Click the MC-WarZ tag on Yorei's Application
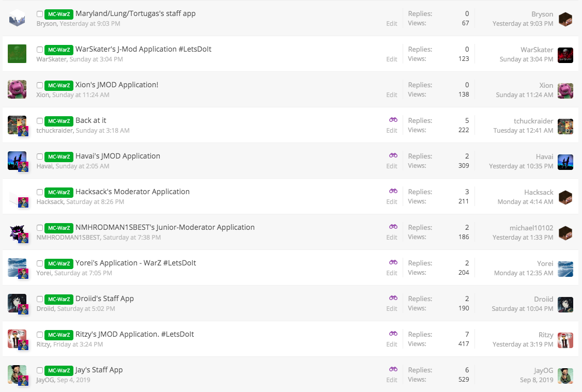Screen dimensions: 582x392 click(58, 263)
